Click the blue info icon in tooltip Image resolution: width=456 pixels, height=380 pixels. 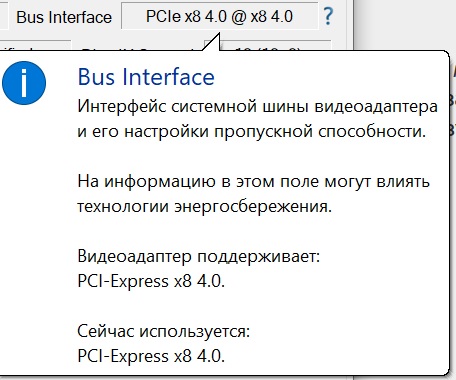[x=24, y=83]
